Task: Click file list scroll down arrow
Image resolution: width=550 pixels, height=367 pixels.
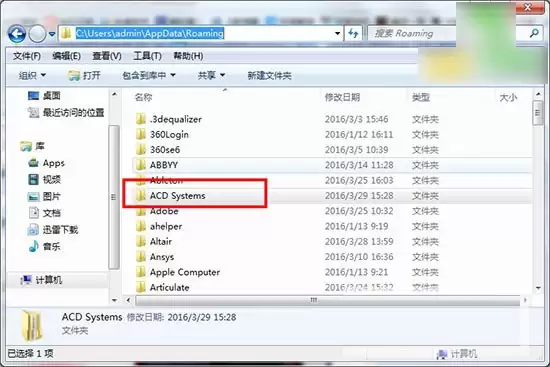Action: pyautogui.click(x=538, y=288)
